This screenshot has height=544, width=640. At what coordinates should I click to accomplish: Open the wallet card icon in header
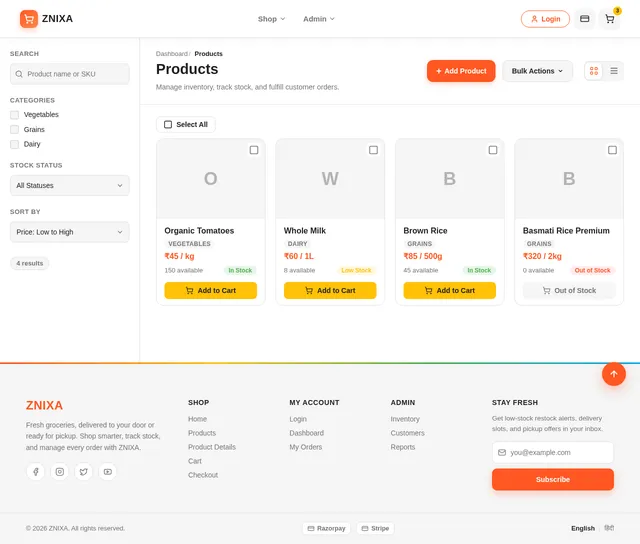(x=584, y=19)
